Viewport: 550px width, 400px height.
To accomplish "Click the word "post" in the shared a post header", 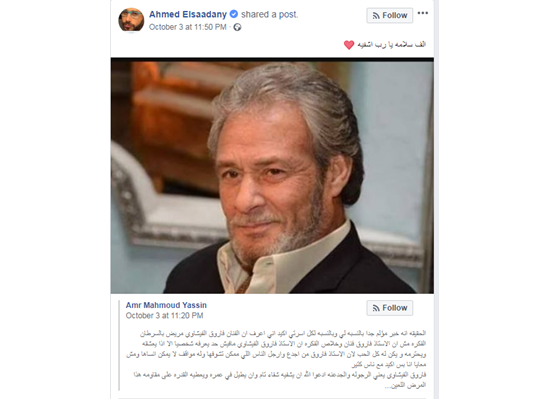I will (x=287, y=14).
